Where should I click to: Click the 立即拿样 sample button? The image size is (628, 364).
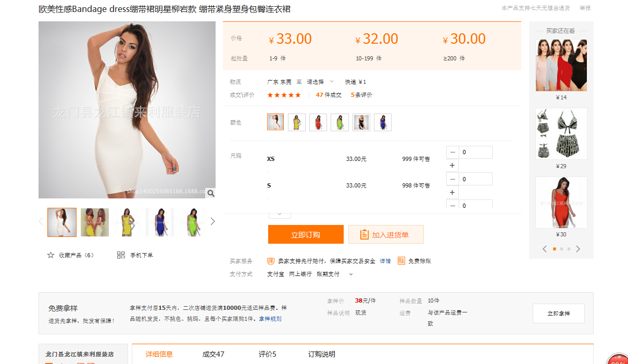click(558, 313)
